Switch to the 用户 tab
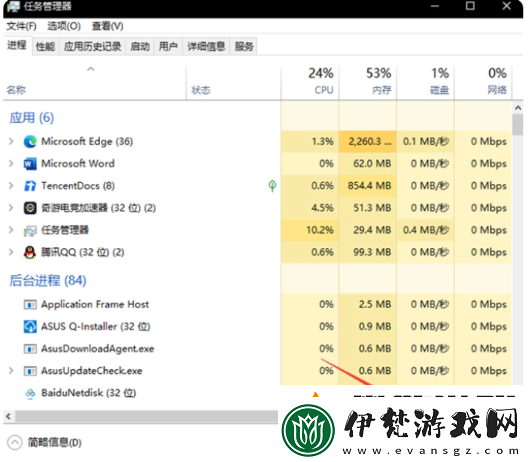Screen dimensions: 528x462 (x=168, y=46)
